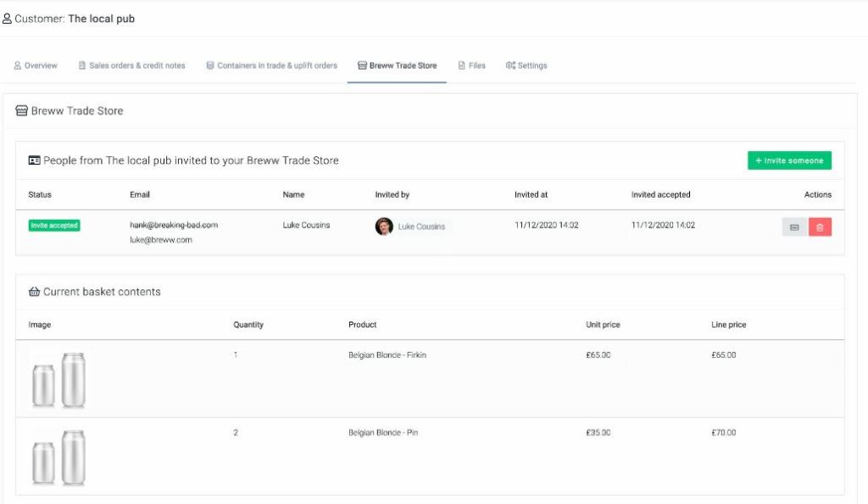Screen dimensions: 868x504
Task: Click unit price £65.00
Action: point(598,355)
